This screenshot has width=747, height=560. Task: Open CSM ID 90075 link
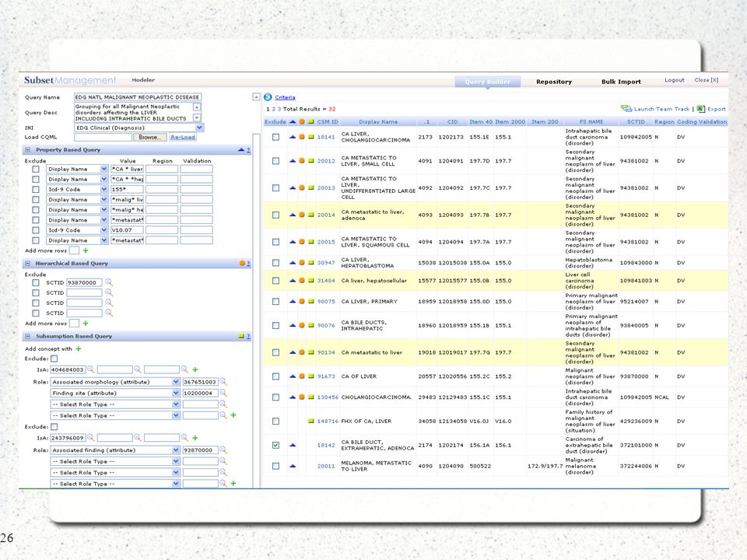(x=326, y=302)
